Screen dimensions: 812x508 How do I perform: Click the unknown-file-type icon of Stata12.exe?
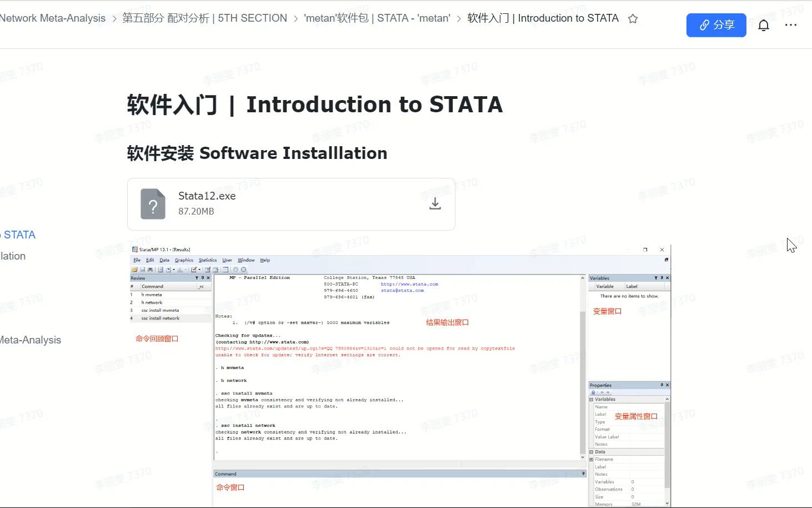pyautogui.click(x=153, y=204)
